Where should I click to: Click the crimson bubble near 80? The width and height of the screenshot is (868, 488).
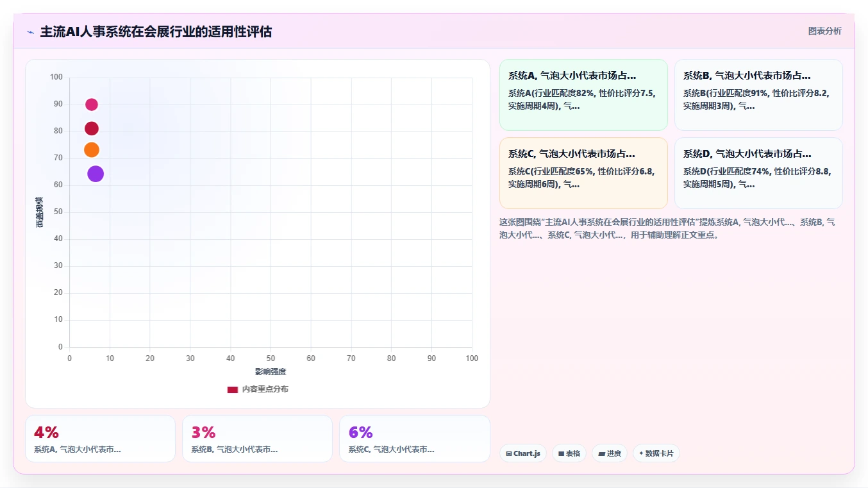click(x=92, y=129)
